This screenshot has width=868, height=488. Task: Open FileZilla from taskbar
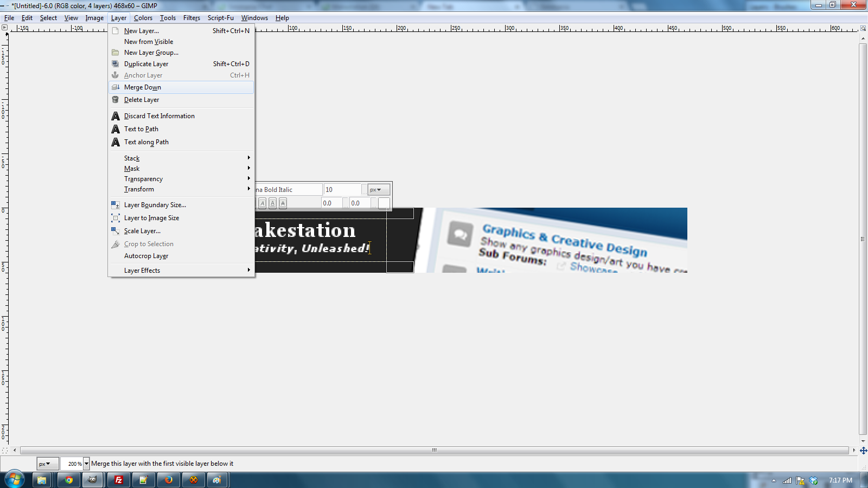point(119,480)
